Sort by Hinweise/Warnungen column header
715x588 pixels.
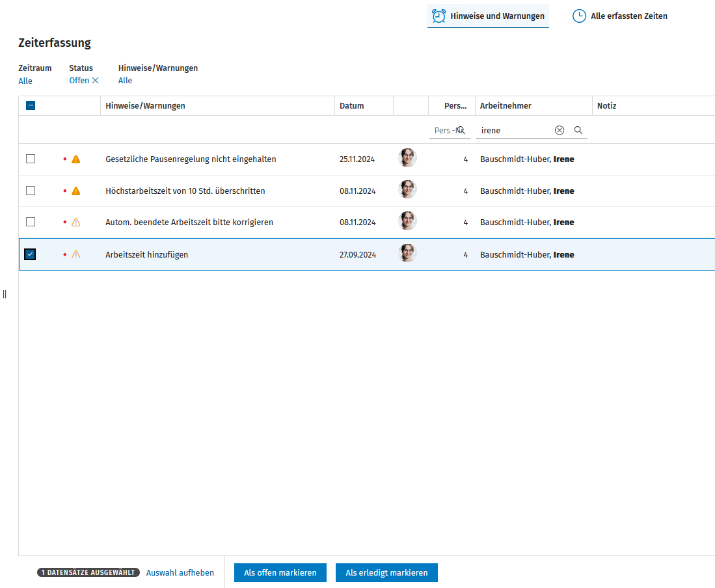click(x=146, y=106)
